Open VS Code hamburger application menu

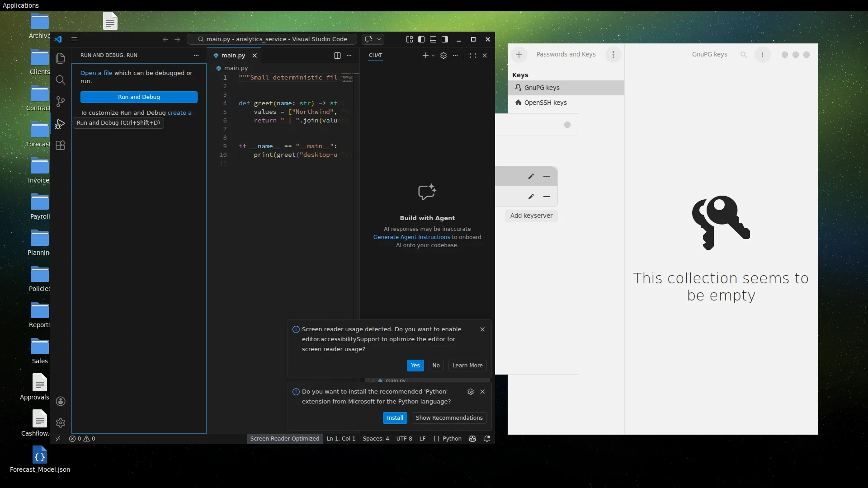click(74, 39)
